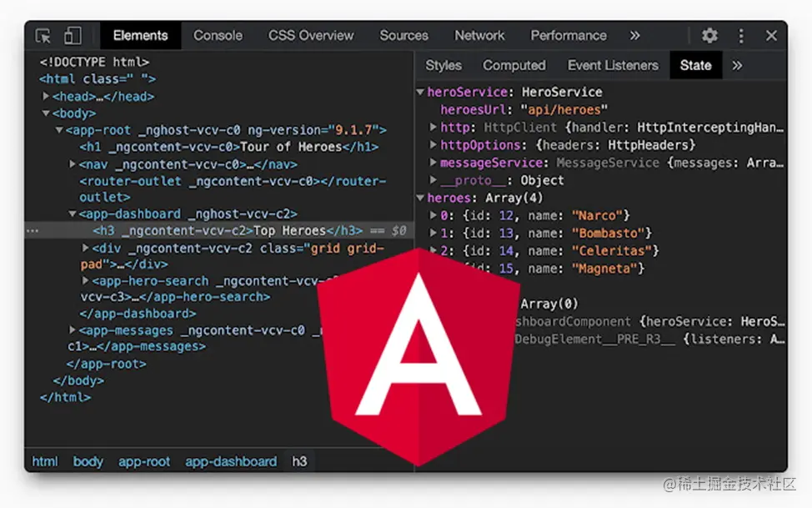The width and height of the screenshot is (812, 508).
Task: Open the three-dot customize menu
Action: [x=741, y=36]
